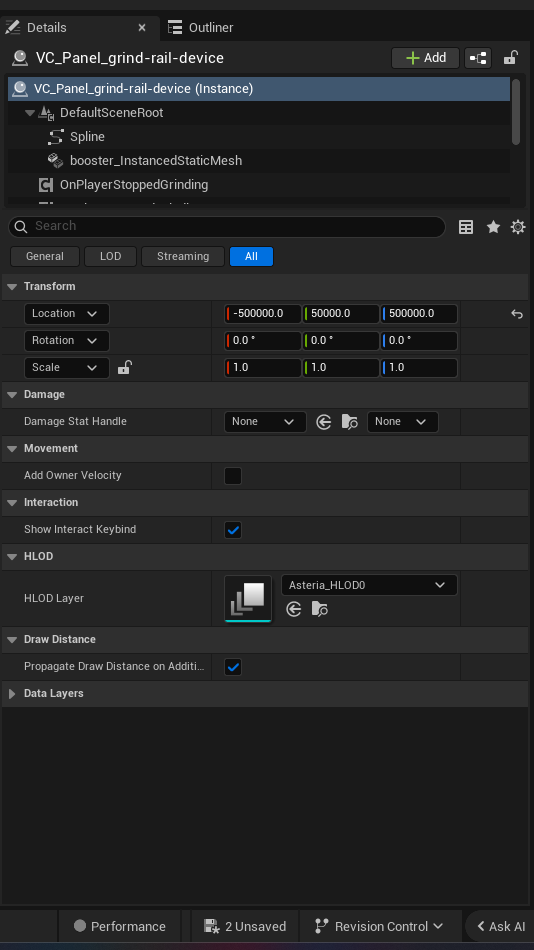Switch to the Outliner tab
This screenshot has height=950, width=534.
(201, 28)
